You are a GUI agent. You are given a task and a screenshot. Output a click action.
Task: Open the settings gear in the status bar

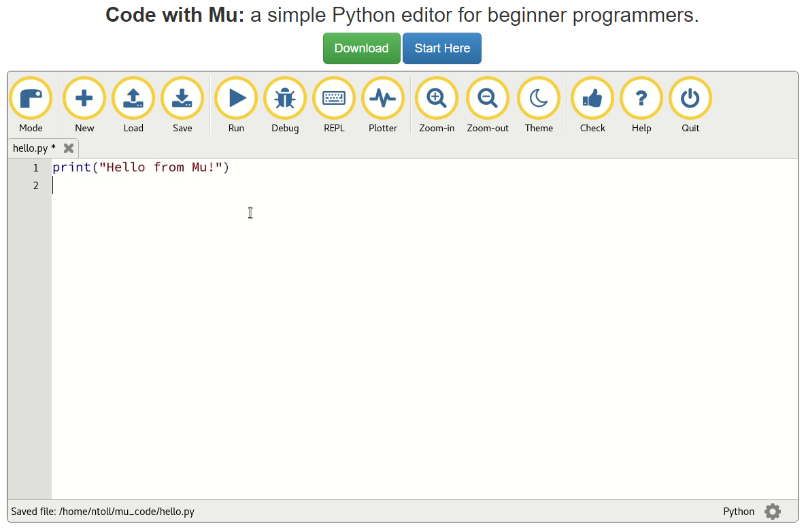pyautogui.click(x=773, y=512)
